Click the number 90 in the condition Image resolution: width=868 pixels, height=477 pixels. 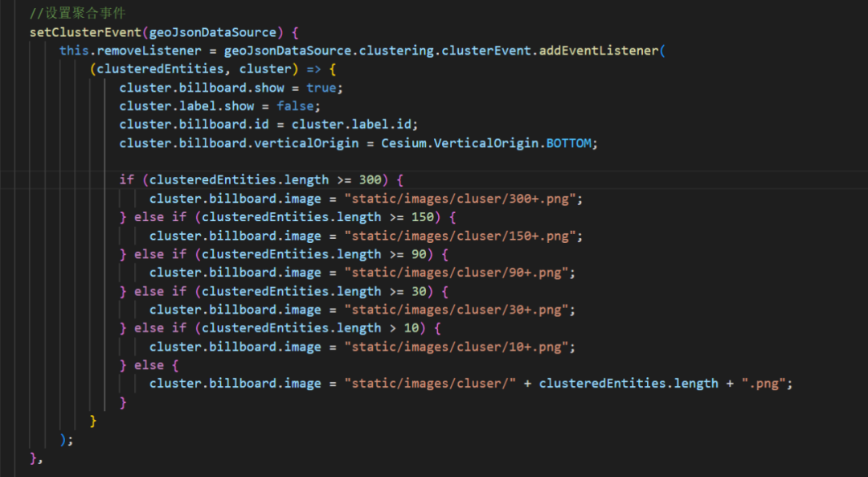coord(419,253)
